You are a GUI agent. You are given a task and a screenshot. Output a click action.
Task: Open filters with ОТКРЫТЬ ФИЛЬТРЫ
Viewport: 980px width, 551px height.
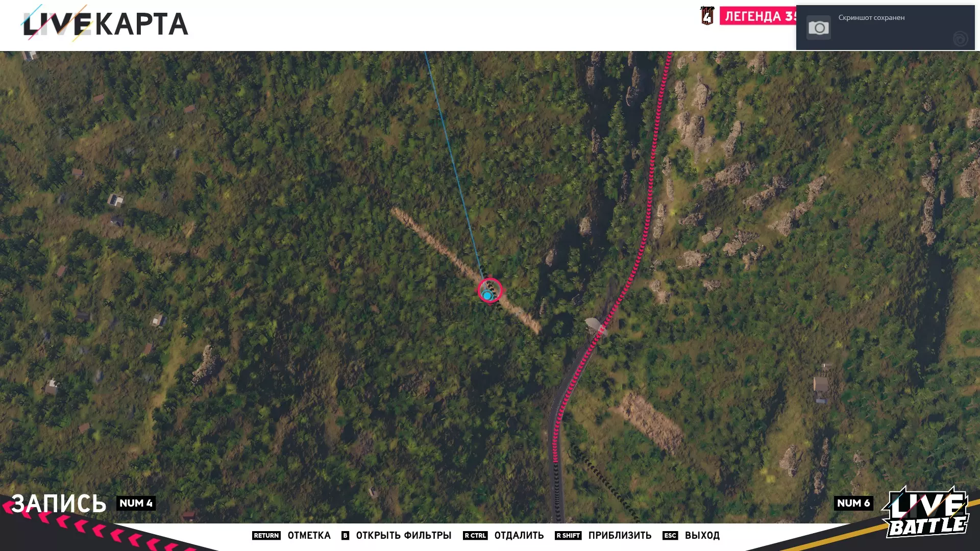point(404,535)
